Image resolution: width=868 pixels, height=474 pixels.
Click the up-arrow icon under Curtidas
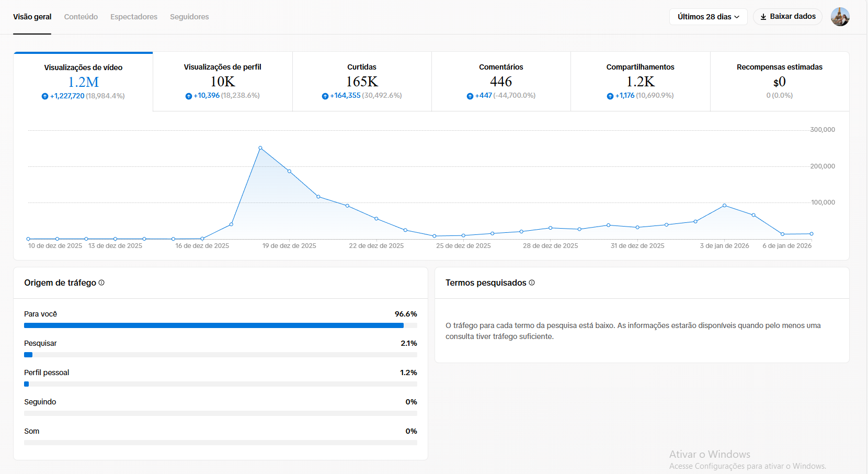[325, 96]
